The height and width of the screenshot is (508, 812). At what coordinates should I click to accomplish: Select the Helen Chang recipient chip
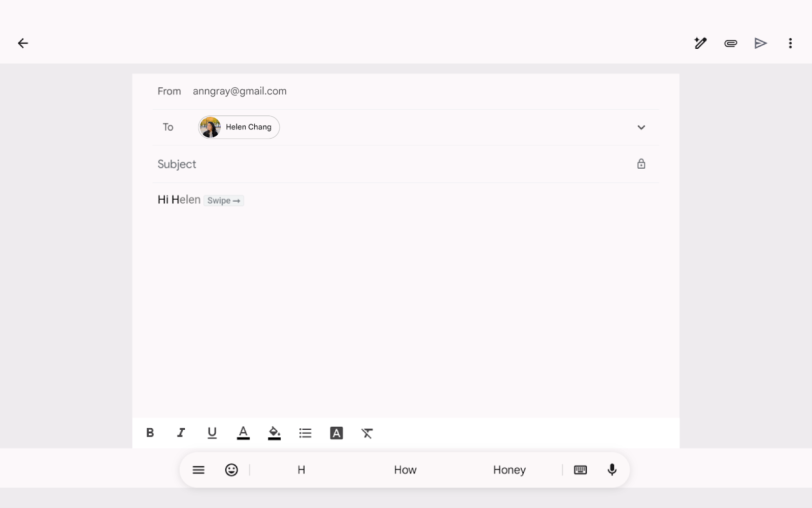238,127
